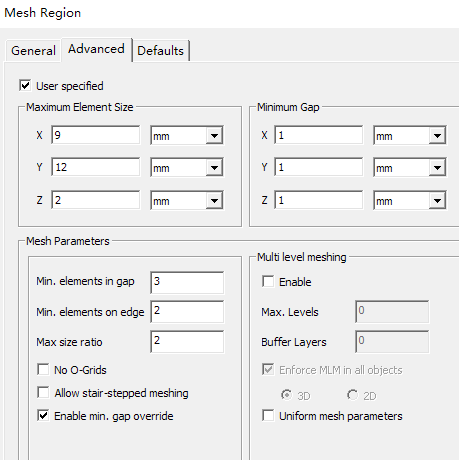Viewport: 459px width, 460px height.
Task: Click the Maximum Element Size Y field showing 12
Action: click(96, 167)
